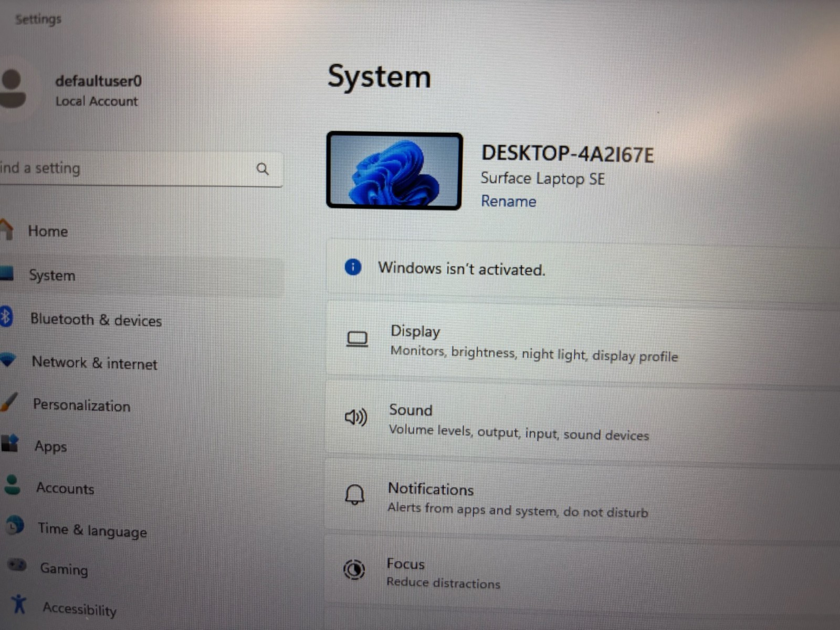Viewport: 840px width, 630px height.
Task: Click the Bluetooth icon in sidebar
Action: click(6, 317)
